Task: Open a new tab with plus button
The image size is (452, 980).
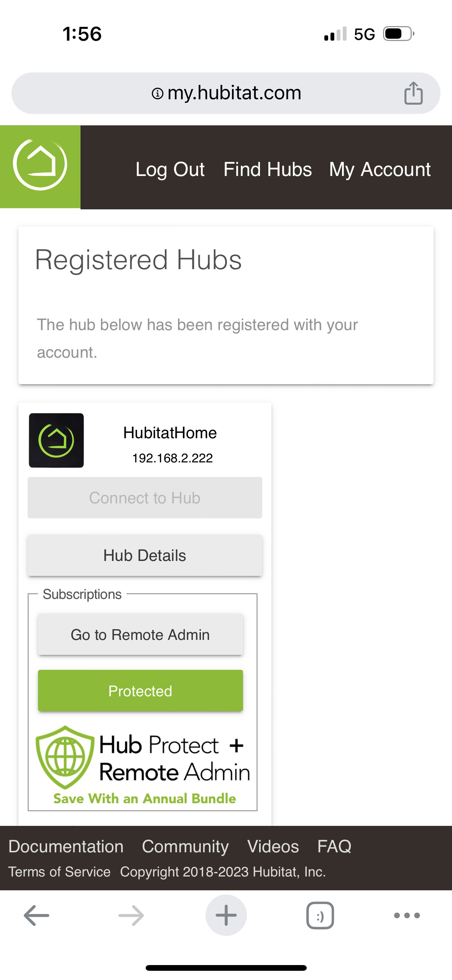Action: click(x=226, y=915)
